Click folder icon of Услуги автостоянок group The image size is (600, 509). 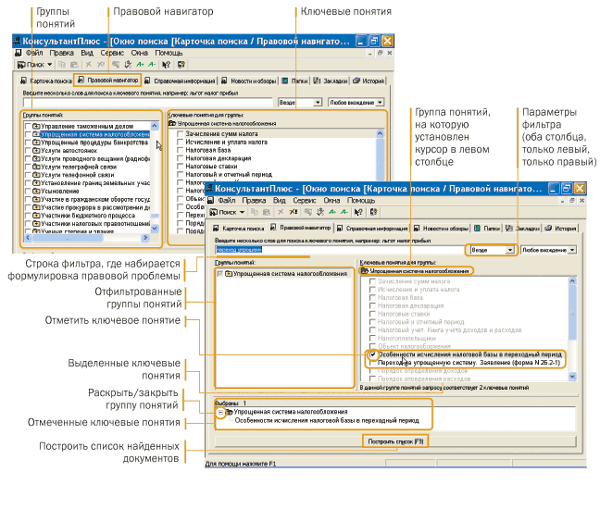click(36, 150)
